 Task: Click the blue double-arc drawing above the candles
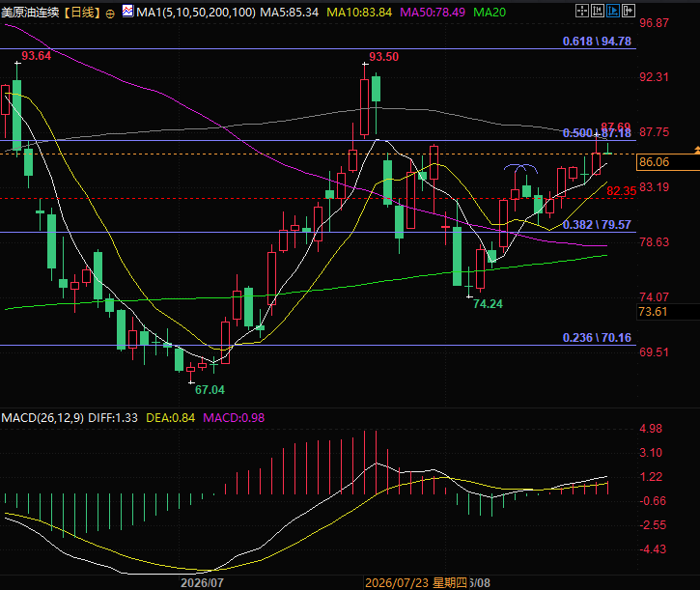[520, 168]
